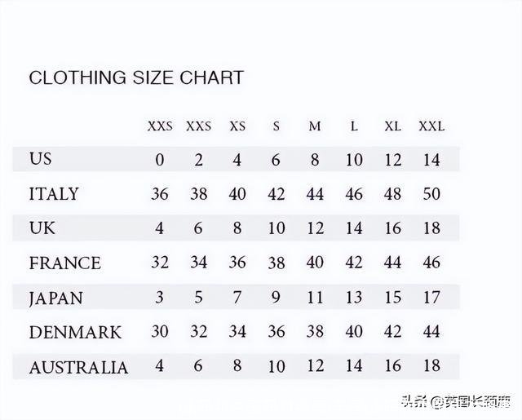Select the L column header
This screenshot has height=420, width=522.
[x=354, y=126]
